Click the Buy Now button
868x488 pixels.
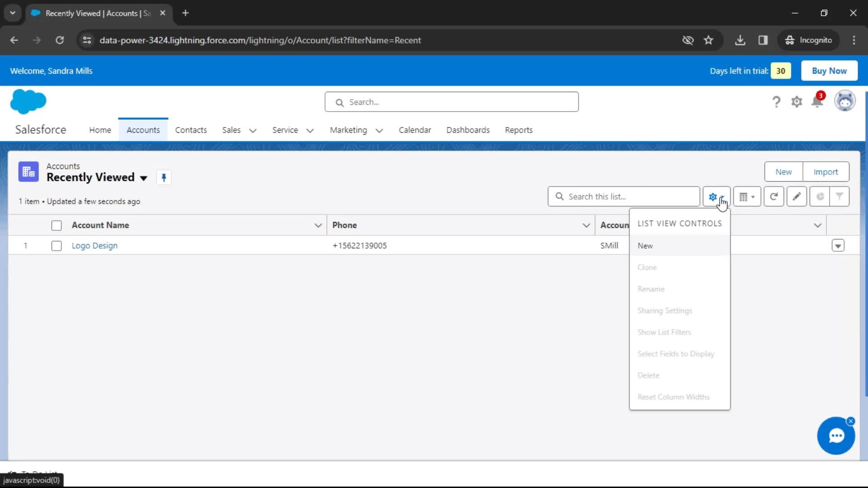[x=829, y=71]
